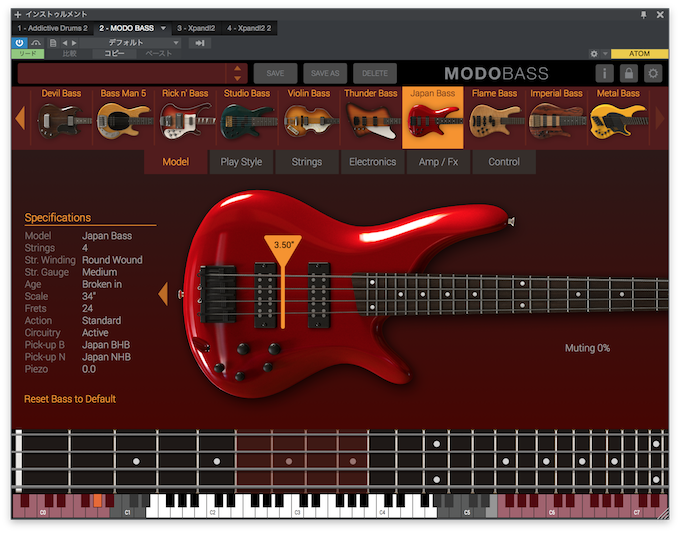The image size is (680, 533).
Task: Click the ペースト paste button
Action: tap(159, 53)
